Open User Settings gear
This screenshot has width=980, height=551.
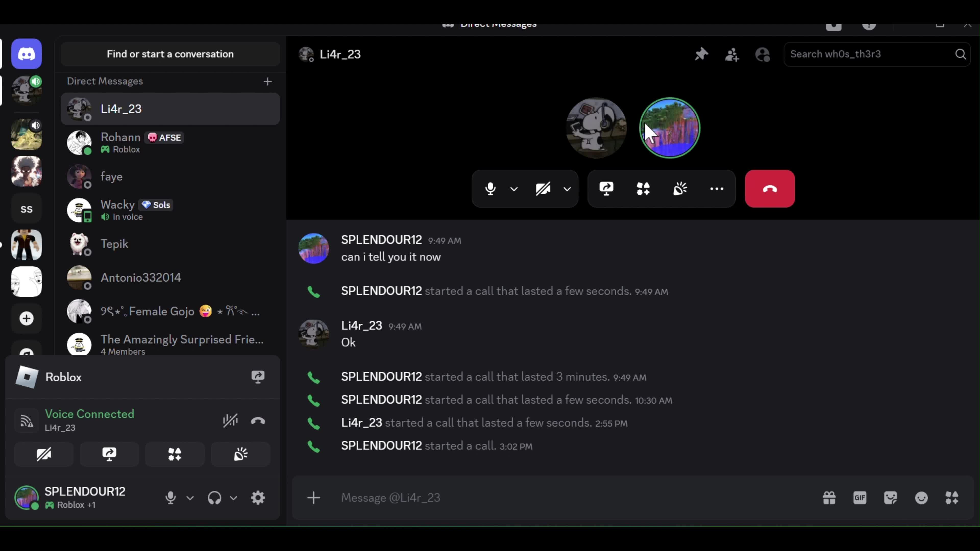[x=258, y=497]
